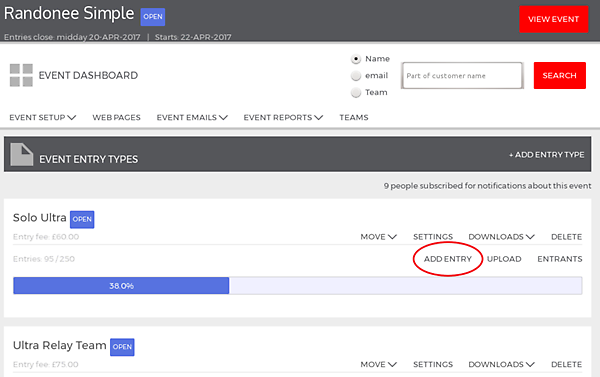Image resolution: width=600 pixels, height=377 pixels.
Task: Open Settings for Ultra Relay Team
Action: [433, 364]
